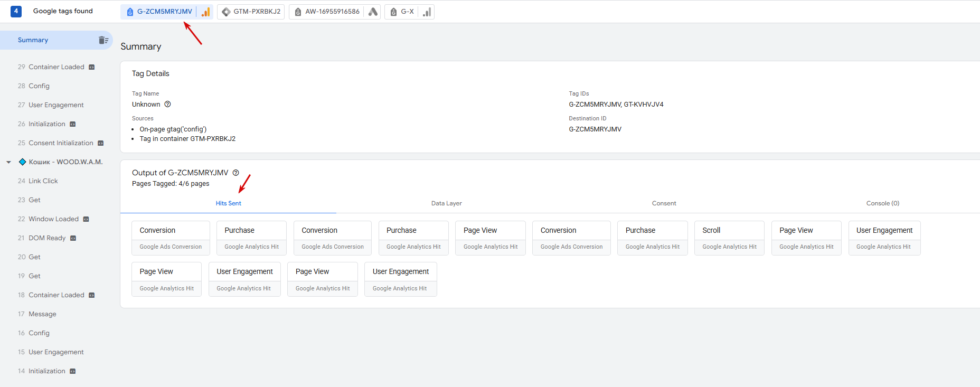The width and height of the screenshot is (980, 387).
Task: Click the Tag Name value Unknown
Action: click(146, 105)
